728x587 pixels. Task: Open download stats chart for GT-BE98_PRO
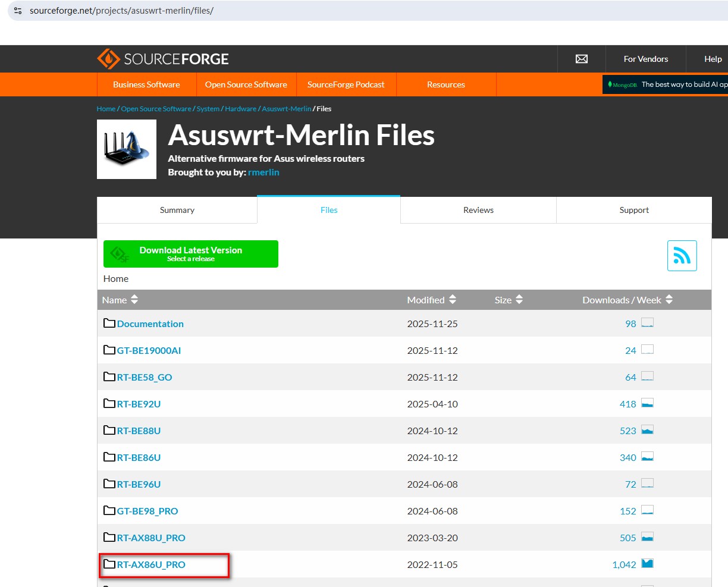coord(647,510)
